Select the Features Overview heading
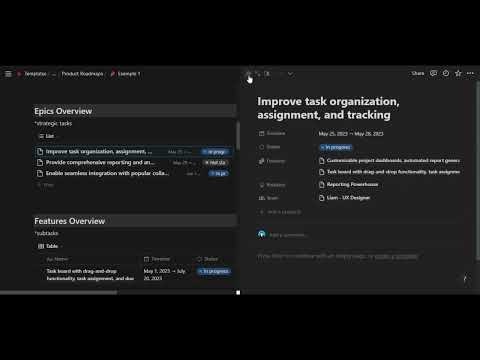This screenshot has width=480, height=360. point(69,221)
